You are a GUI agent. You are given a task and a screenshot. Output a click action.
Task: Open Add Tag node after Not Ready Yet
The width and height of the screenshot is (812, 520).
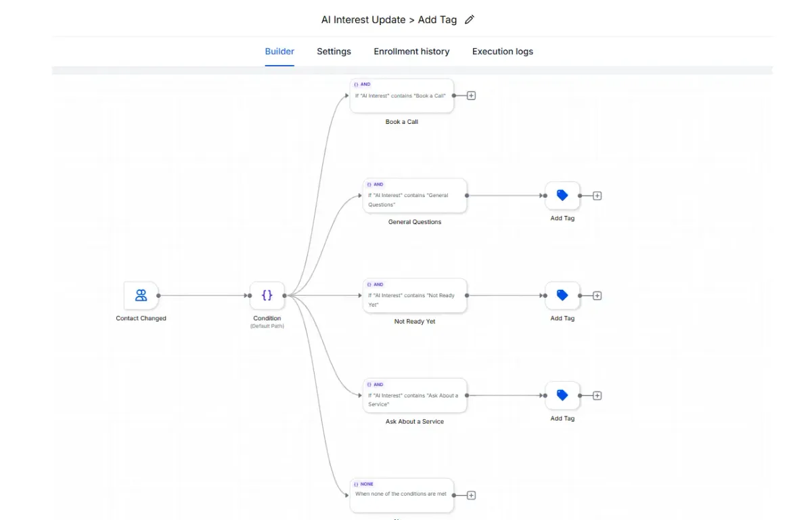(562, 295)
